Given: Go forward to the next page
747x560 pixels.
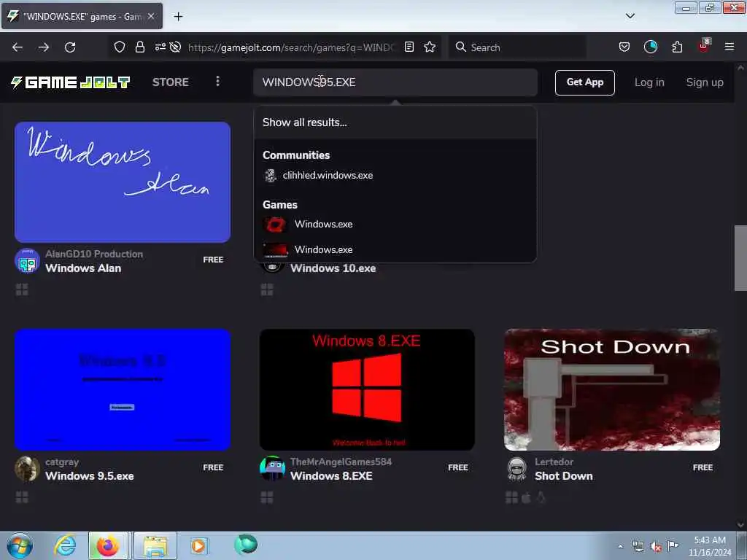Looking at the screenshot, I should click(x=44, y=47).
